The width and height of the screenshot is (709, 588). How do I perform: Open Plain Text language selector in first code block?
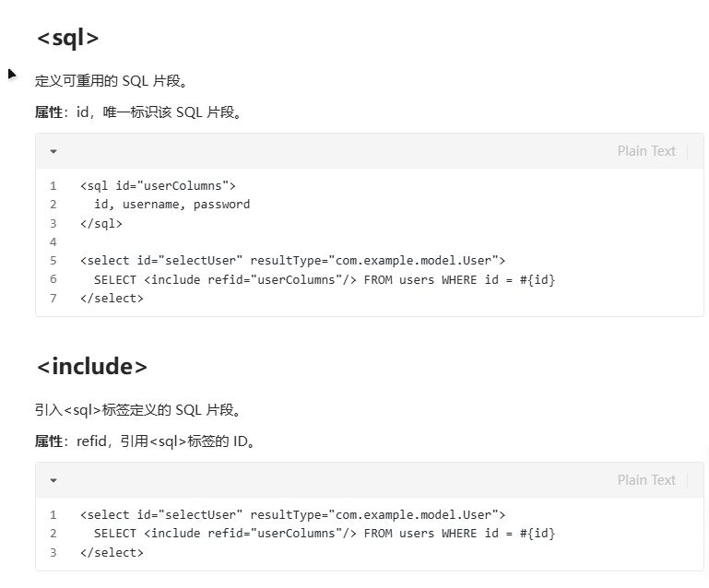(x=646, y=151)
